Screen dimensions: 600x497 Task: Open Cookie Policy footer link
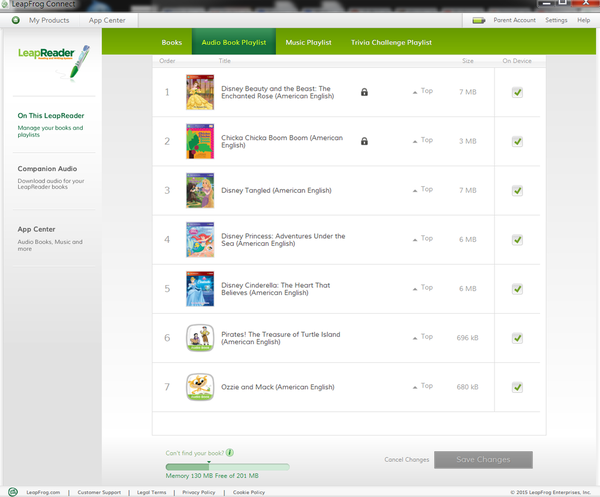click(249, 492)
